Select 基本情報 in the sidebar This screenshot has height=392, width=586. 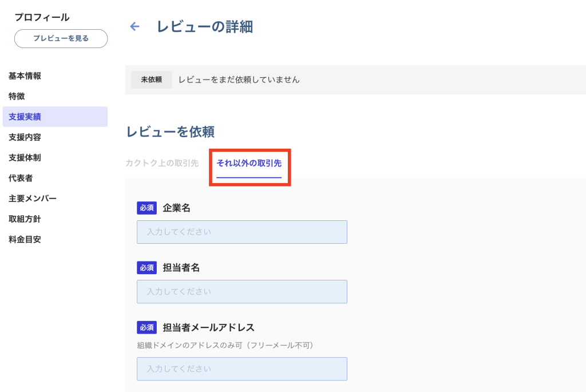(x=25, y=76)
